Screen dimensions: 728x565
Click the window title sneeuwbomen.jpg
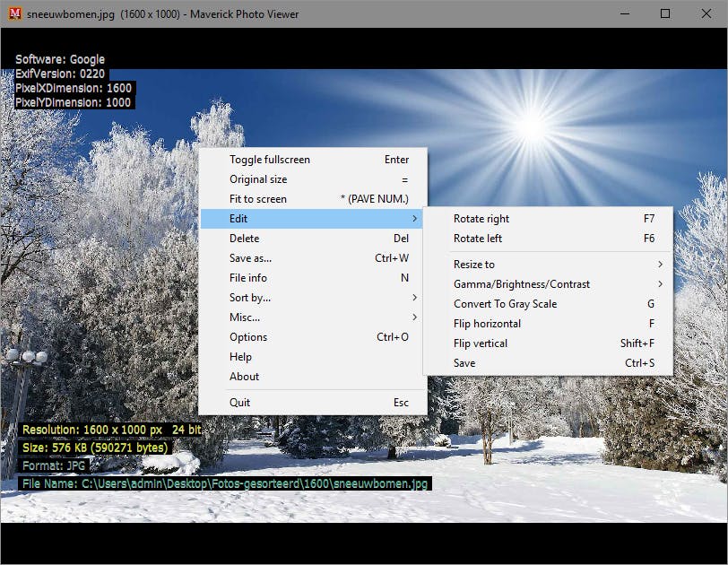71,14
